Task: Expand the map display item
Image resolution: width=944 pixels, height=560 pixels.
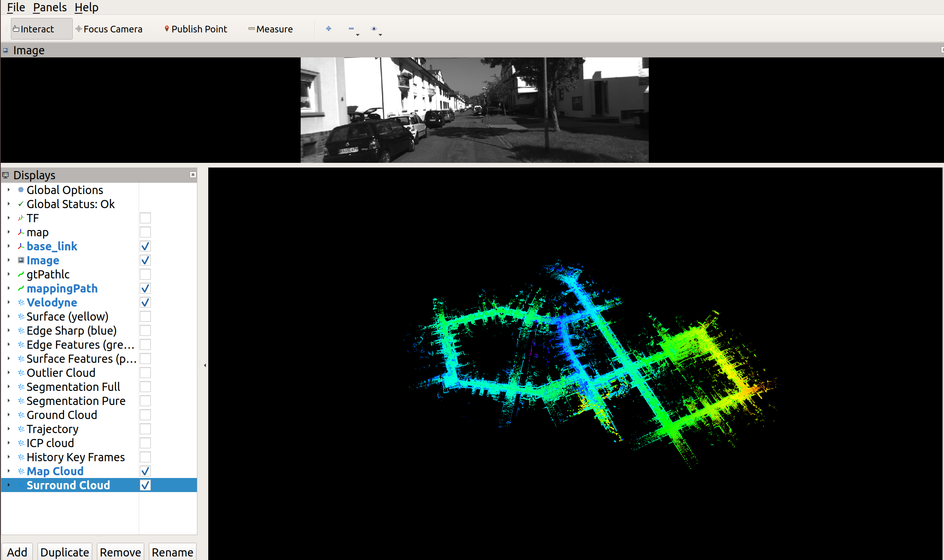Action: (x=8, y=232)
